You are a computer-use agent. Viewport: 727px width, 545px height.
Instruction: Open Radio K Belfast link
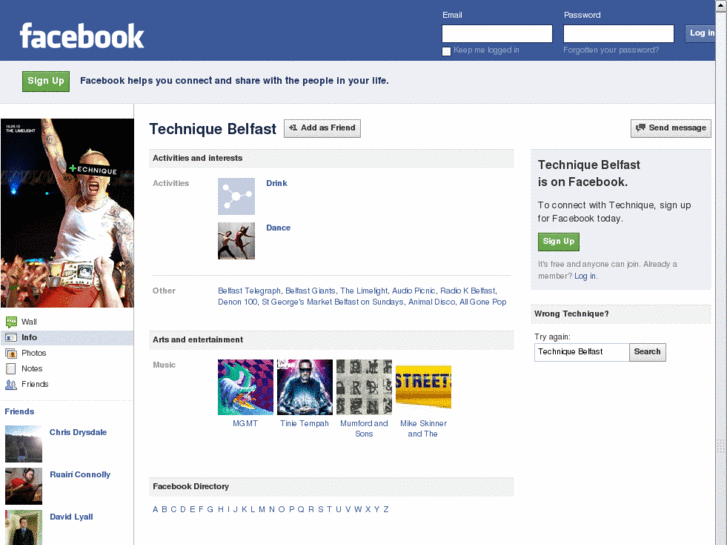(x=468, y=291)
